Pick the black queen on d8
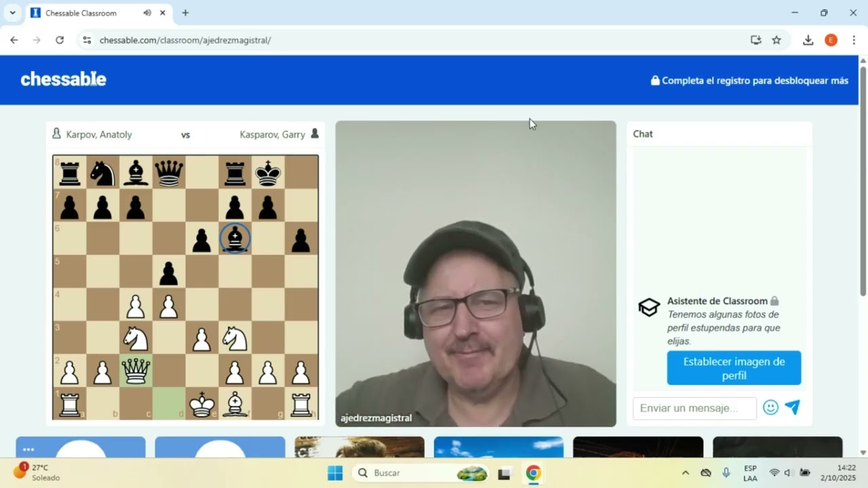868x488 pixels. pyautogui.click(x=169, y=173)
